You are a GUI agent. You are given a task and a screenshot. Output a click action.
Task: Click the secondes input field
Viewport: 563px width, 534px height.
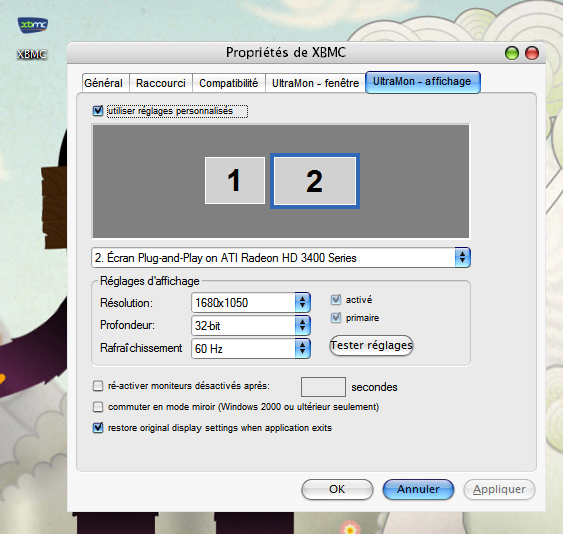323,387
